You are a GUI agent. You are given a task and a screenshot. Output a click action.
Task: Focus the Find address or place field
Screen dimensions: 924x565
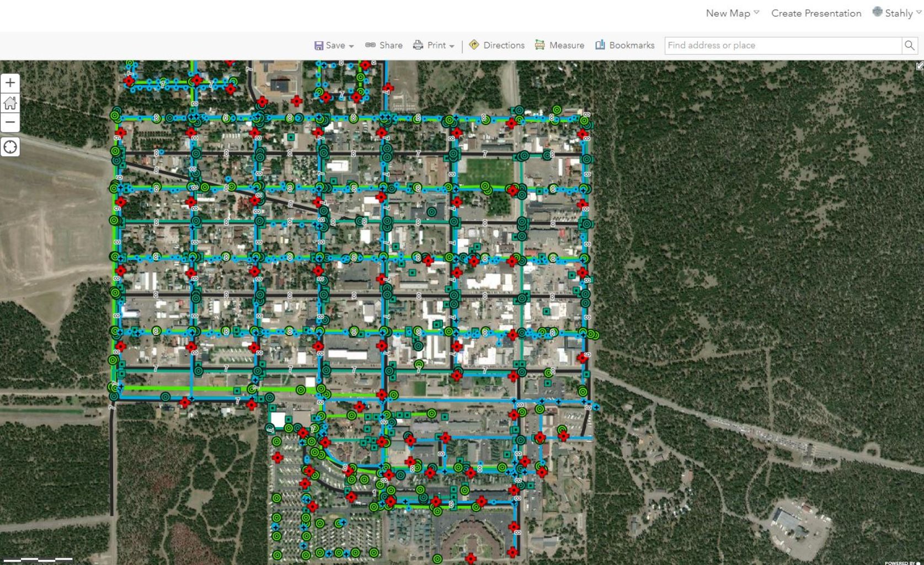[x=782, y=45]
